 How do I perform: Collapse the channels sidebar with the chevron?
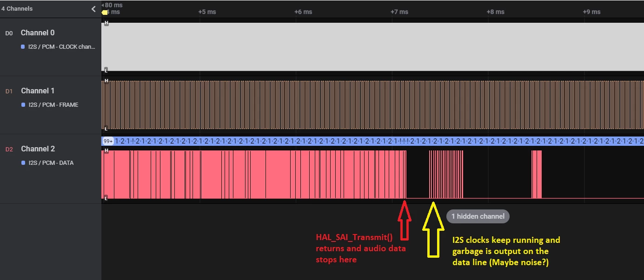tap(93, 9)
